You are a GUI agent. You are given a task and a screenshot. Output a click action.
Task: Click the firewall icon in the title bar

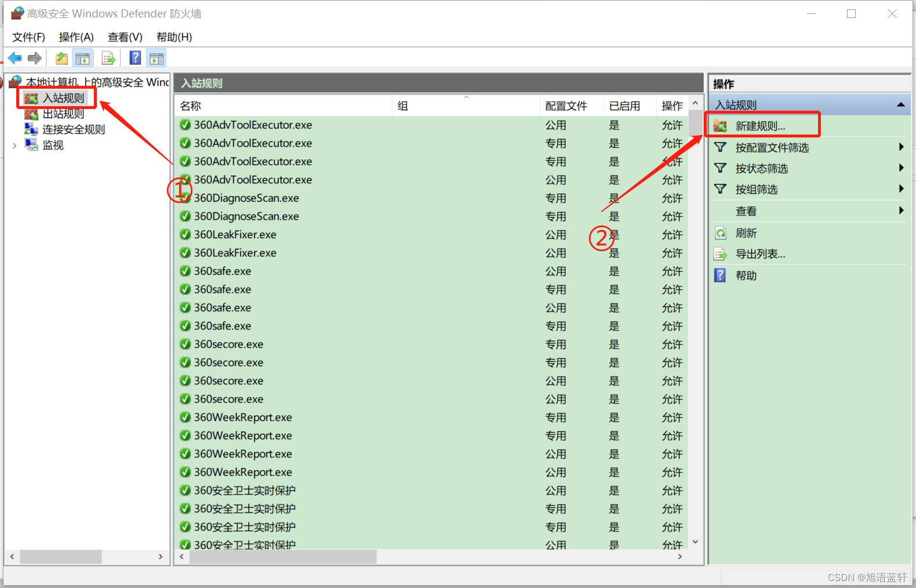pyautogui.click(x=17, y=13)
